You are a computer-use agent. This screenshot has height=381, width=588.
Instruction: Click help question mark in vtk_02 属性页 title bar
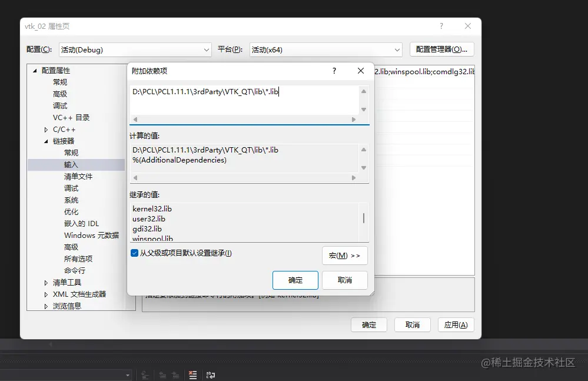pos(441,26)
